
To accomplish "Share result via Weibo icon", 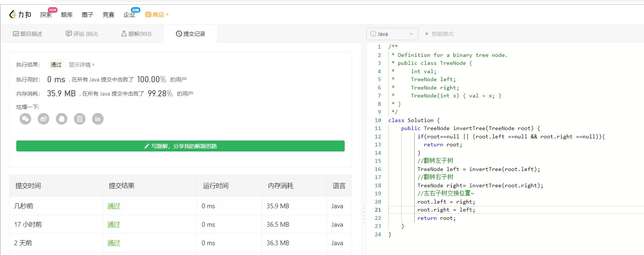I will click(x=43, y=119).
